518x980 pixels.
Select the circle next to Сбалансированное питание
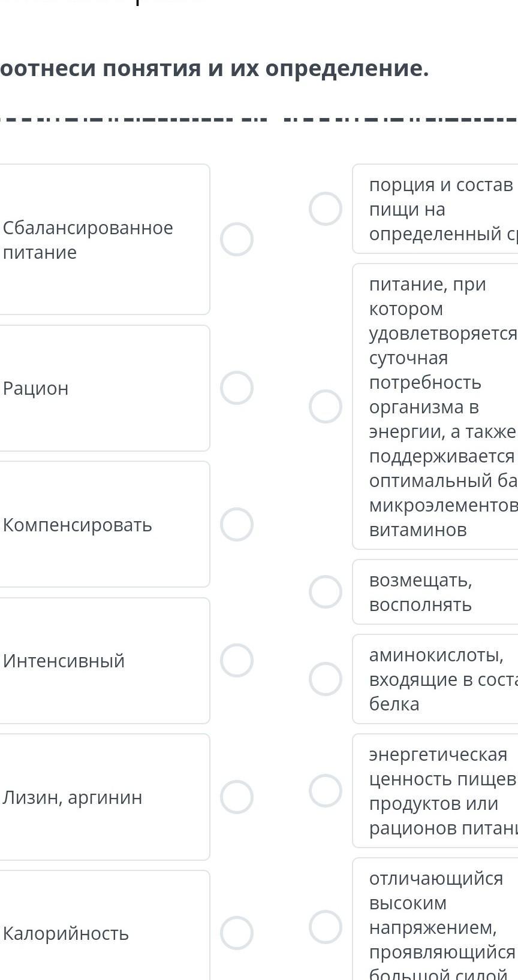237,240
